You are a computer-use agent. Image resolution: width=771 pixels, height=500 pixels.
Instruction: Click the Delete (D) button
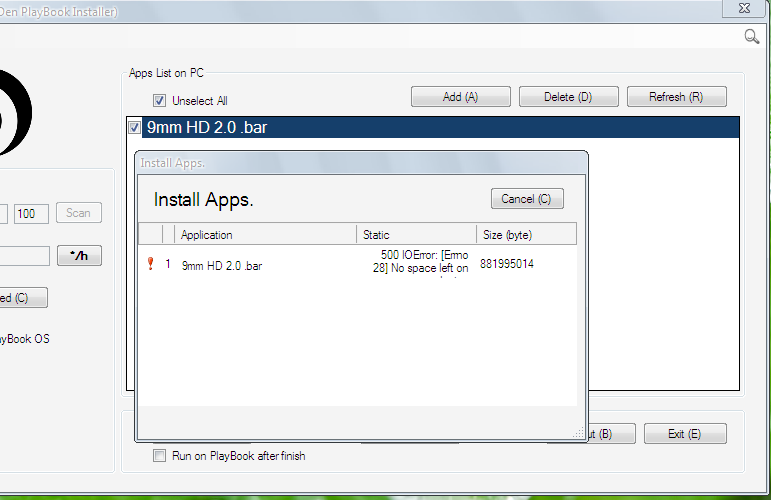pos(568,97)
